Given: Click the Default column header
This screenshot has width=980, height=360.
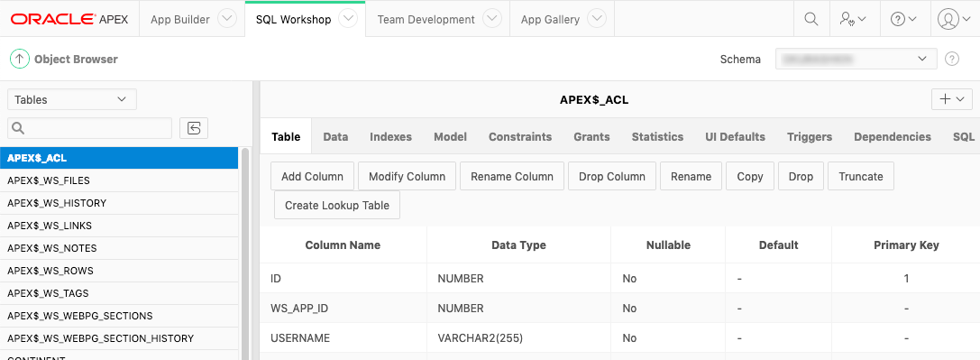Looking at the screenshot, I should coord(779,245).
